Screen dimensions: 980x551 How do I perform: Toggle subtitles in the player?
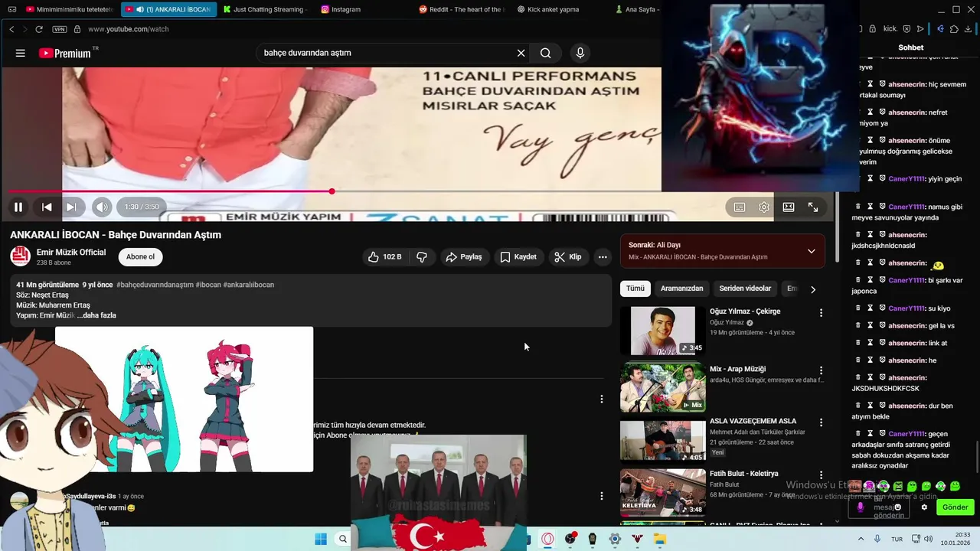[740, 207]
